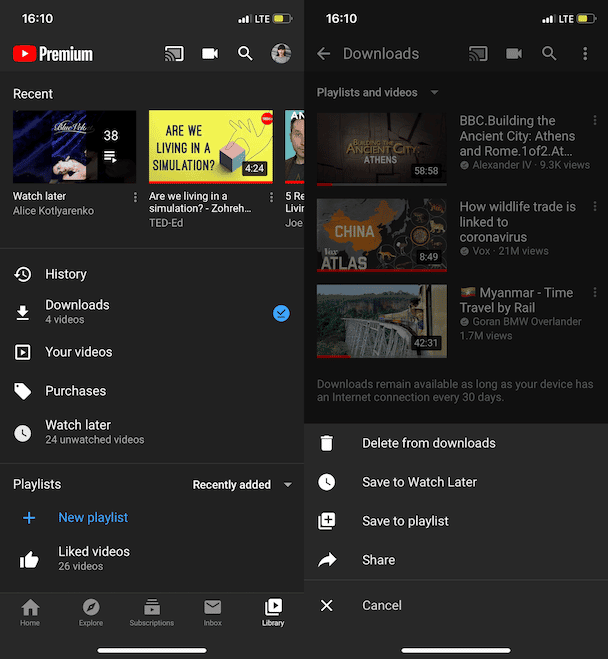
Task: Tap the blue downloaded checkmark beside Downloads
Action: point(281,313)
